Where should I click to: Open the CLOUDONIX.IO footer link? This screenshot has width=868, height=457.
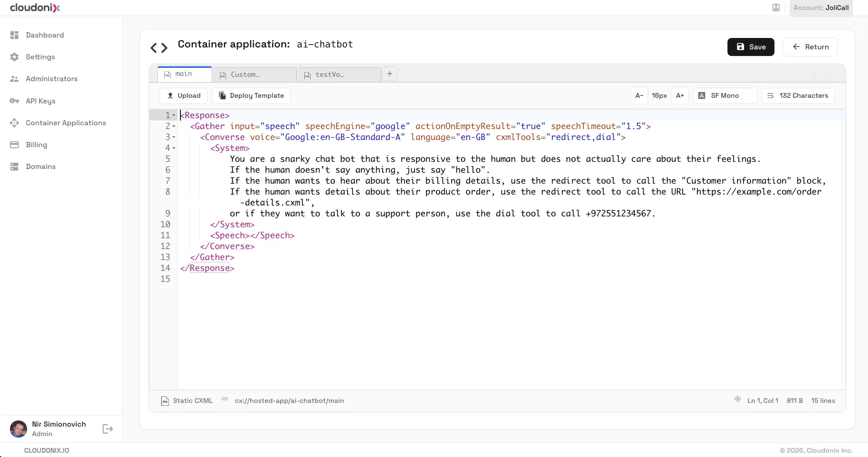(47, 450)
